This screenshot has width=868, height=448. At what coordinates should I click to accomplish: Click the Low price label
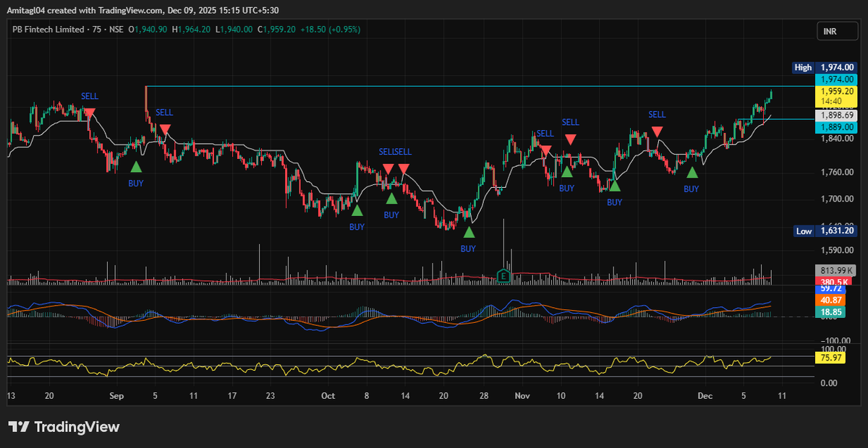(803, 231)
